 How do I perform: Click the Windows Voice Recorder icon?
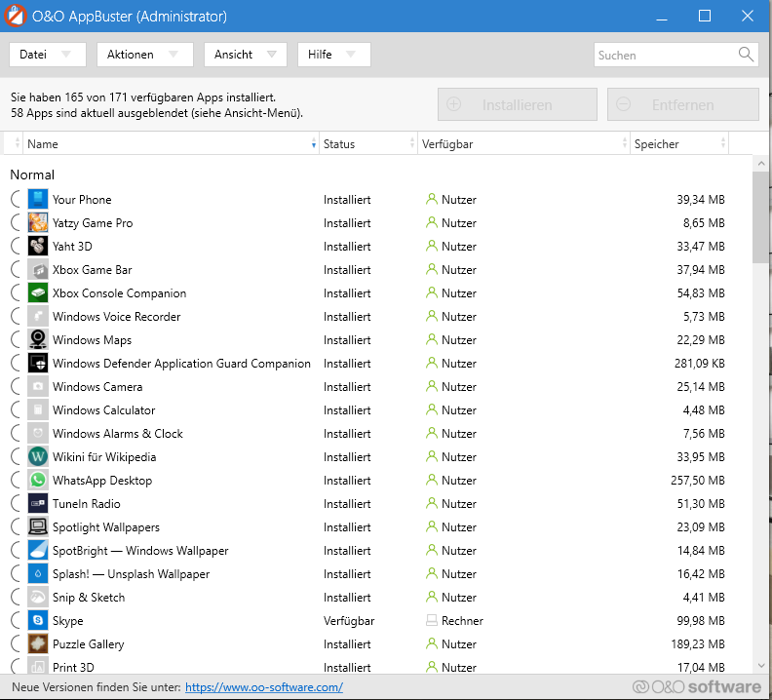click(x=38, y=316)
